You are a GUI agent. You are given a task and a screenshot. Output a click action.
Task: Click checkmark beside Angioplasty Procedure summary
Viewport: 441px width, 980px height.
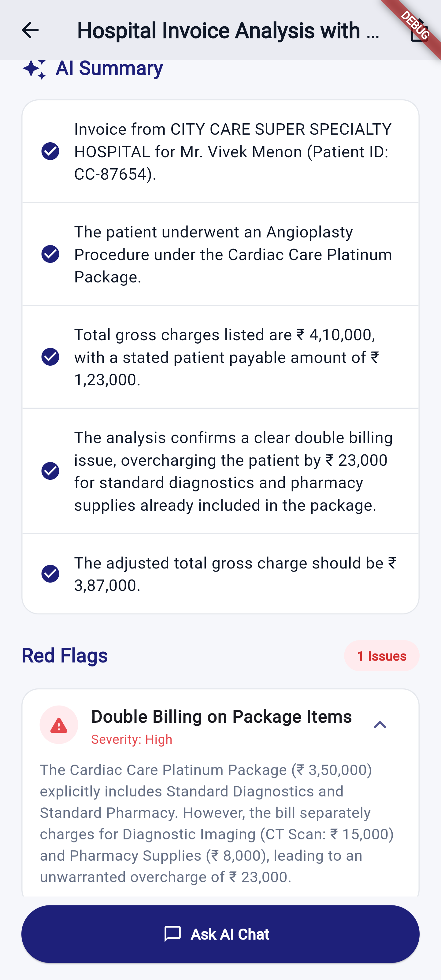tap(50, 254)
